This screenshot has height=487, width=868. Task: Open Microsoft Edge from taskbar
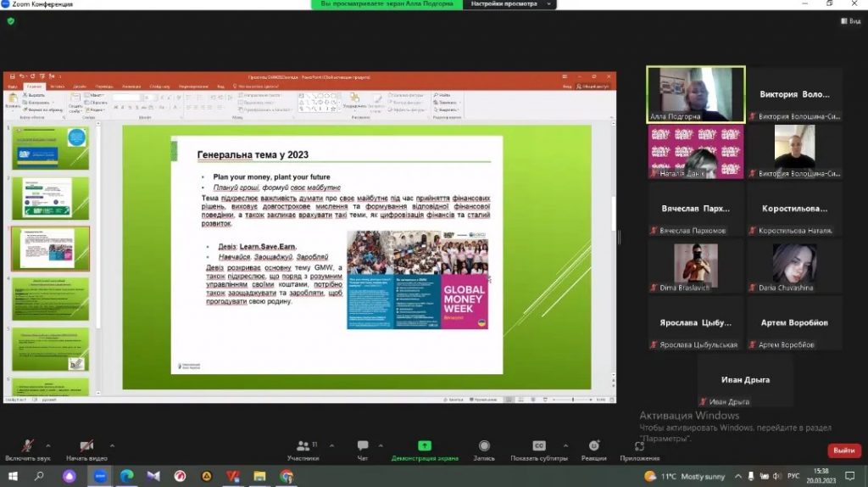point(126,476)
